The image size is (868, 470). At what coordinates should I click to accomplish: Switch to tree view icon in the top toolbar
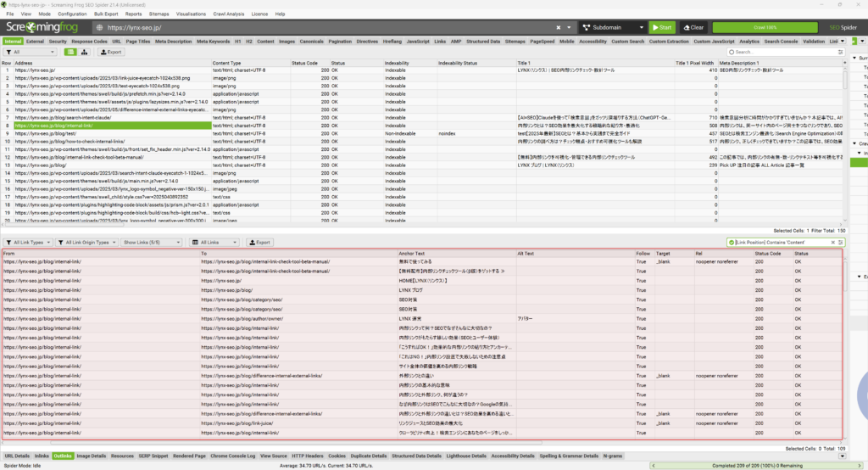85,52
